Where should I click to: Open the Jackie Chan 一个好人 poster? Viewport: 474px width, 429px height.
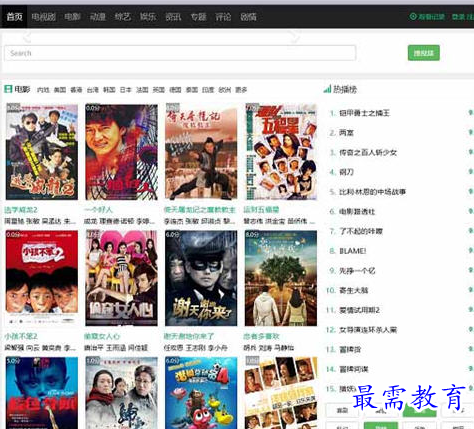(121, 152)
